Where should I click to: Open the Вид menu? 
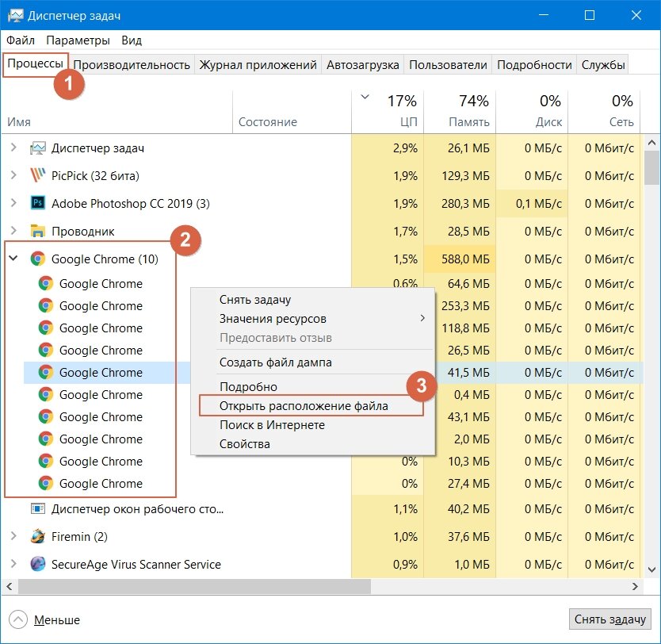point(132,40)
